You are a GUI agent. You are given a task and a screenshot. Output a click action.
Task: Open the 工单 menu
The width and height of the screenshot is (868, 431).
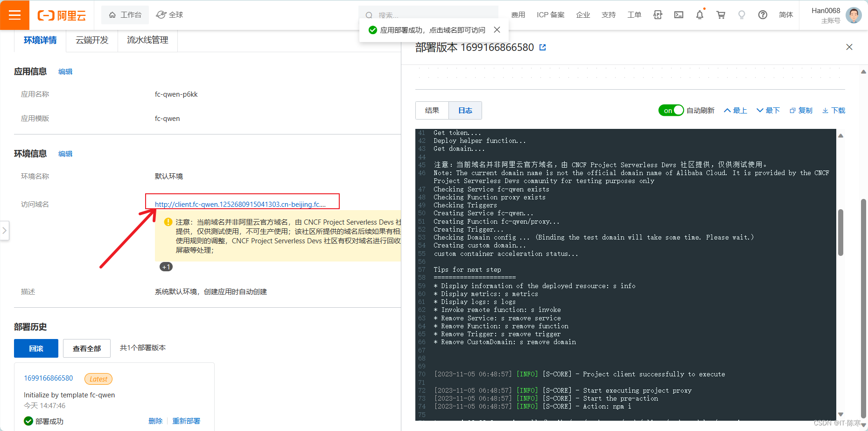tap(634, 15)
